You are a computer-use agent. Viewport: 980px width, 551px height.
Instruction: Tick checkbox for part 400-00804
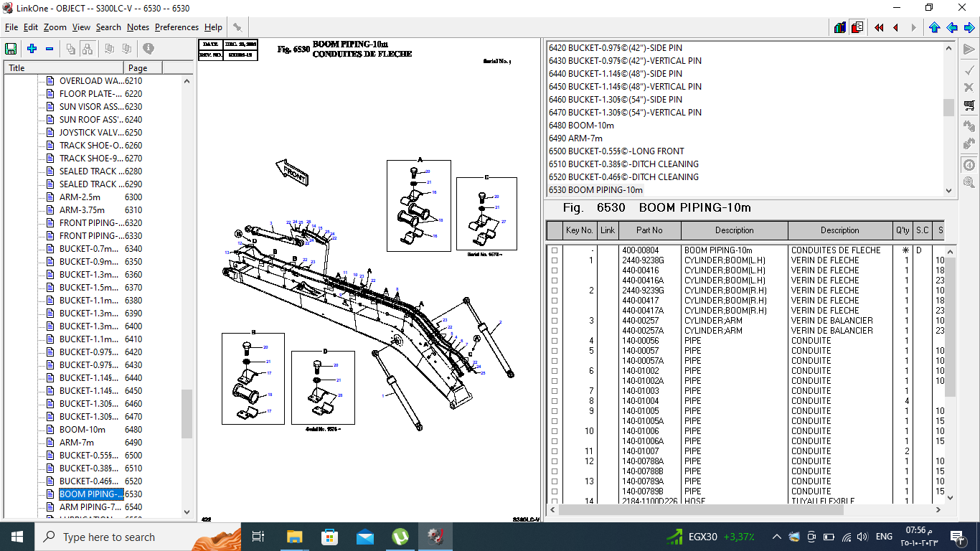coord(554,250)
